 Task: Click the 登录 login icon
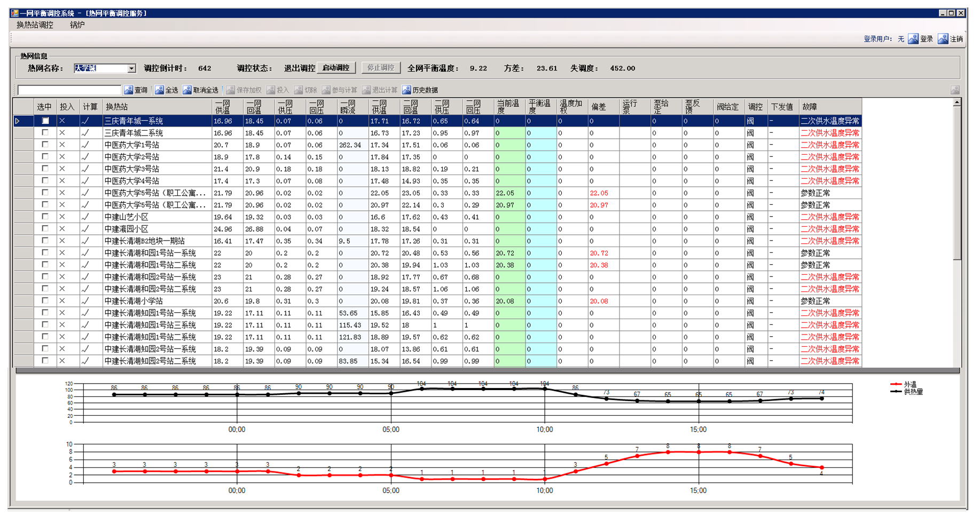(913, 39)
